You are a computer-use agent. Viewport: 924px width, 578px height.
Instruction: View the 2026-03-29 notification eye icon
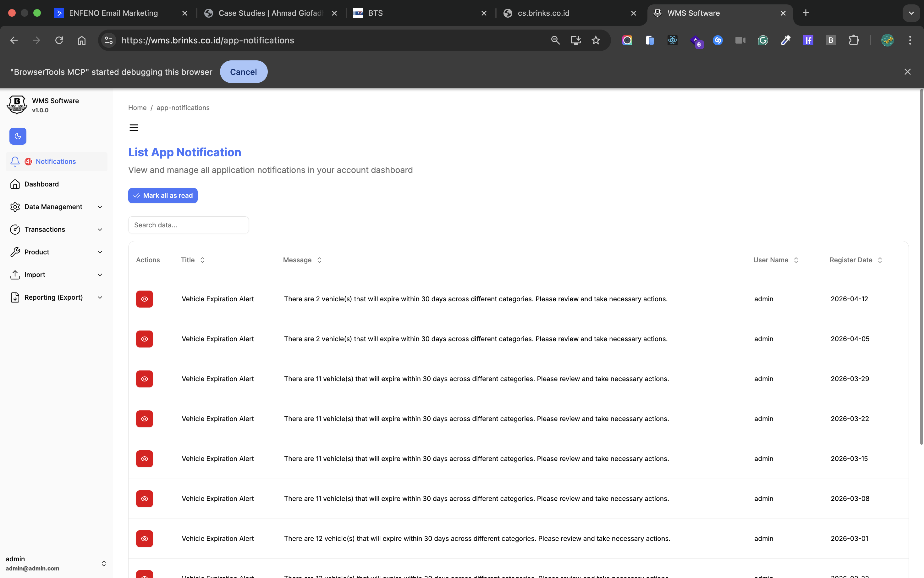[x=144, y=379]
